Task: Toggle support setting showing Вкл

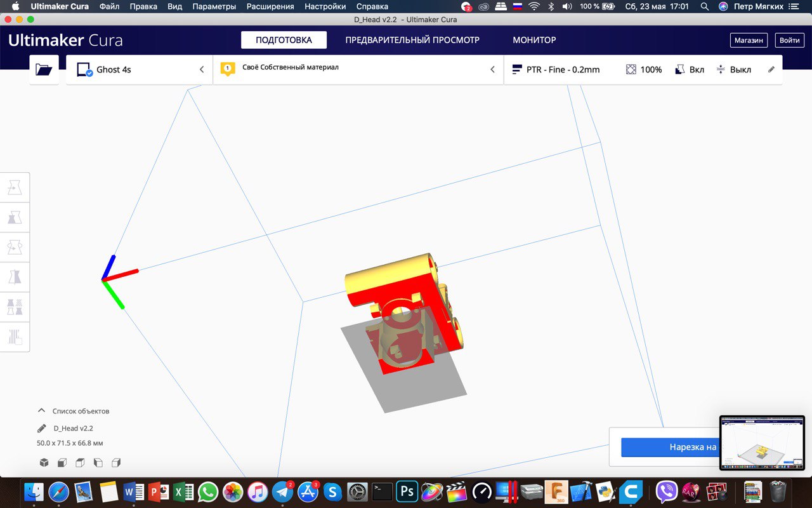Action: pyautogui.click(x=690, y=70)
